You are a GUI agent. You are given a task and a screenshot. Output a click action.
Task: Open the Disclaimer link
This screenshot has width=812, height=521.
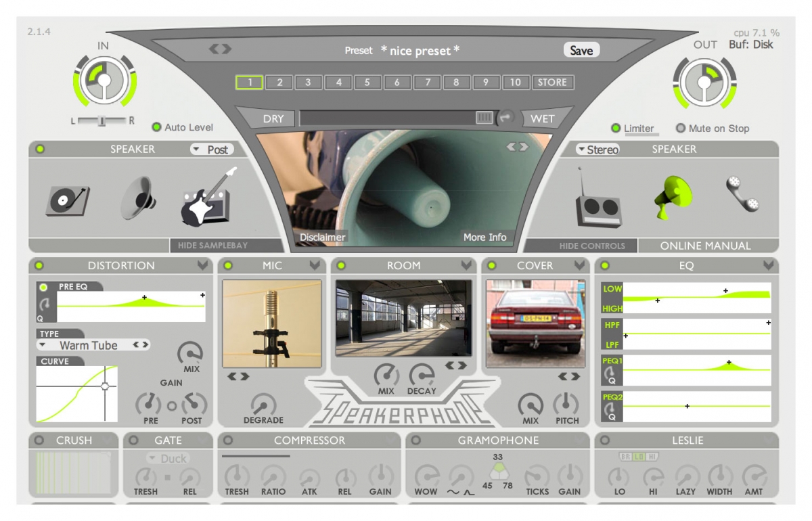pyautogui.click(x=323, y=237)
